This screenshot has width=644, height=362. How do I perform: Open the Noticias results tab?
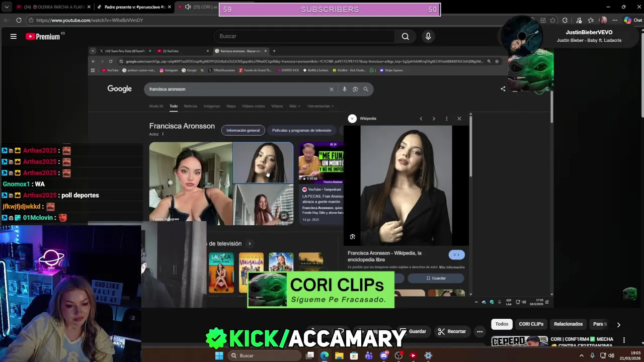191,106
